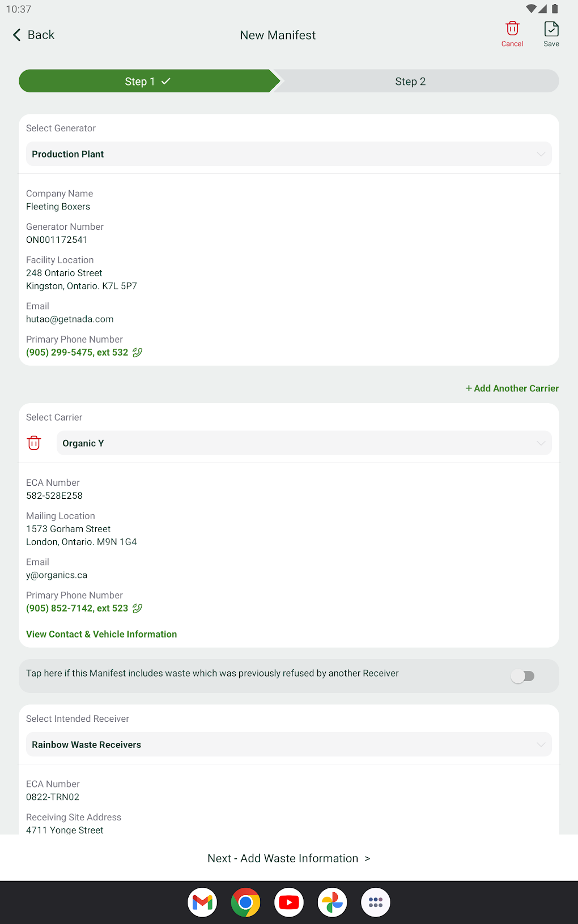Tap call icon beside generator phone number
The image size is (578, 924).
coord(137,352)
